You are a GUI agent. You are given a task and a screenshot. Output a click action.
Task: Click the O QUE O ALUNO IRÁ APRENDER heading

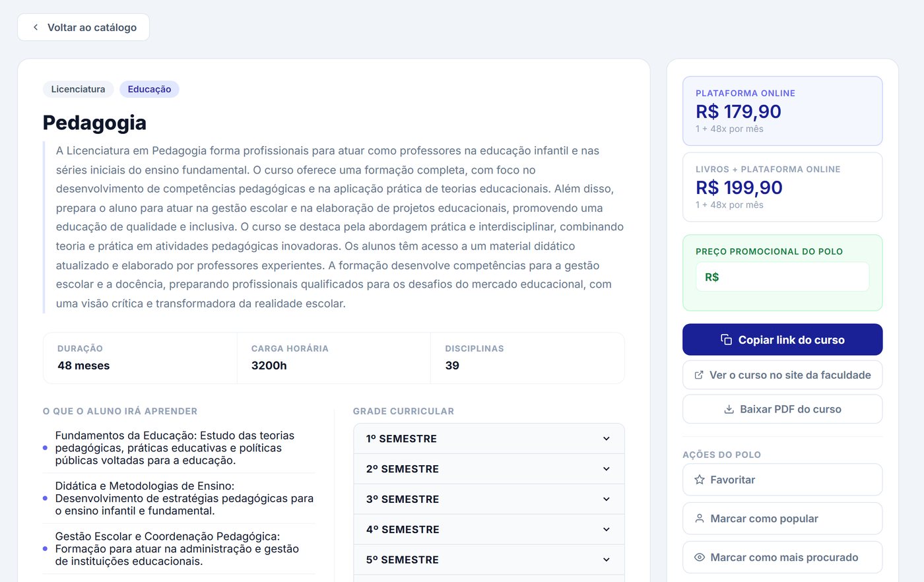click(120, 411)
